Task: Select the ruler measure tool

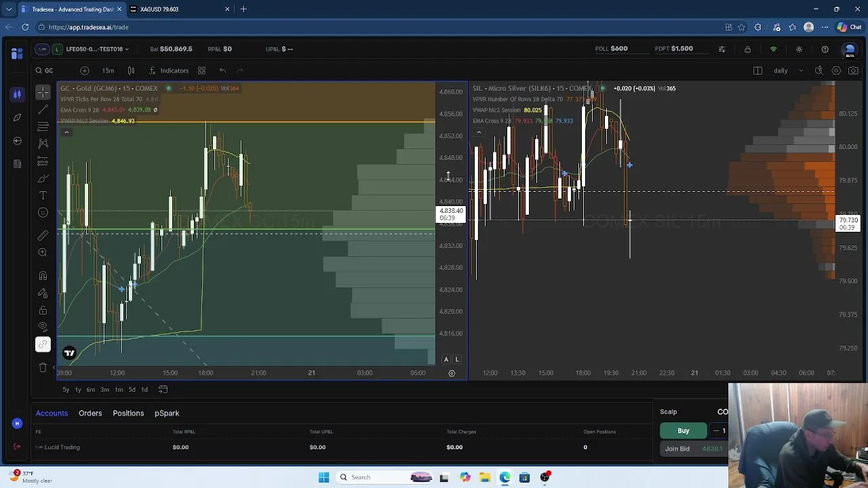Action: [43, 235]
